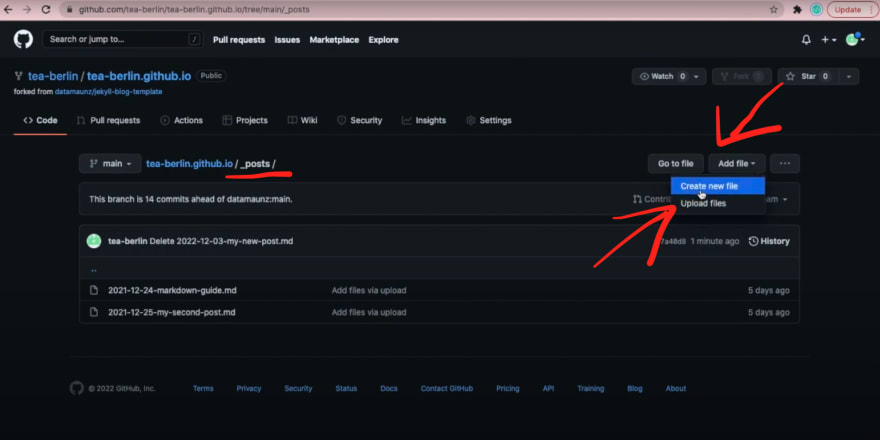The width and height of the screenshot is (880, 440).
Task: Click the Watch button
Action: tap(662, 76)
